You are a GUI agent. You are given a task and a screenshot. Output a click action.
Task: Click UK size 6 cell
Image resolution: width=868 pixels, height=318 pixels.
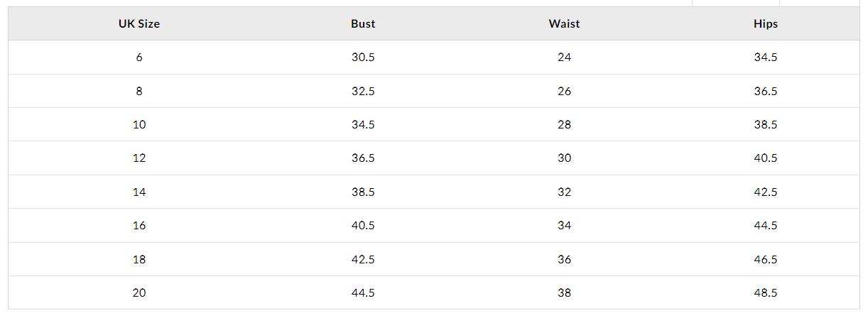click(x=139, y=57)
